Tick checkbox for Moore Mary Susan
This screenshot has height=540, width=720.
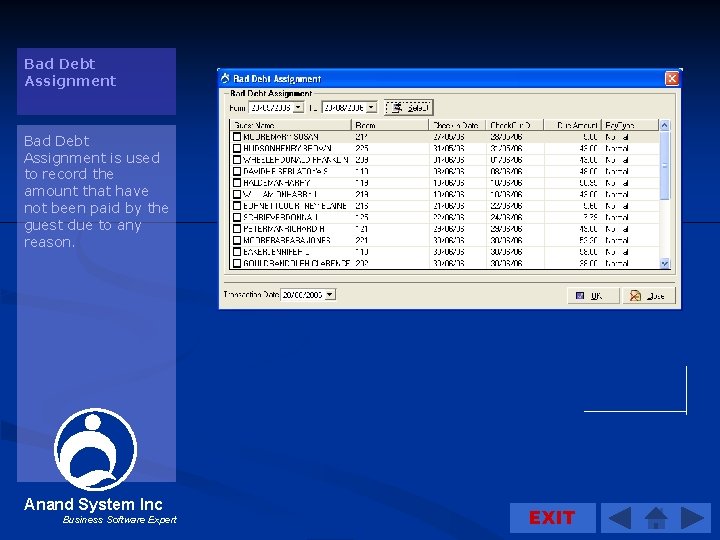point(237,137)
